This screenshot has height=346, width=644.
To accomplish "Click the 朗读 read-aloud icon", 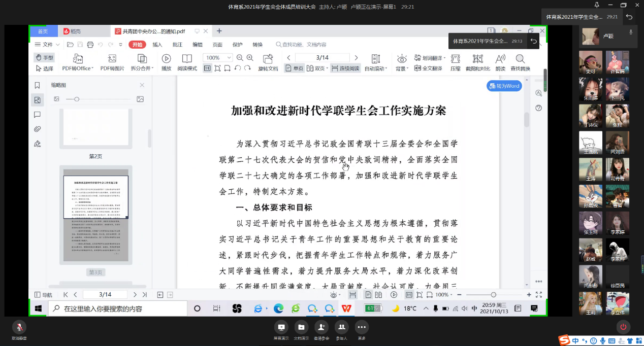I will pos(500,58).
